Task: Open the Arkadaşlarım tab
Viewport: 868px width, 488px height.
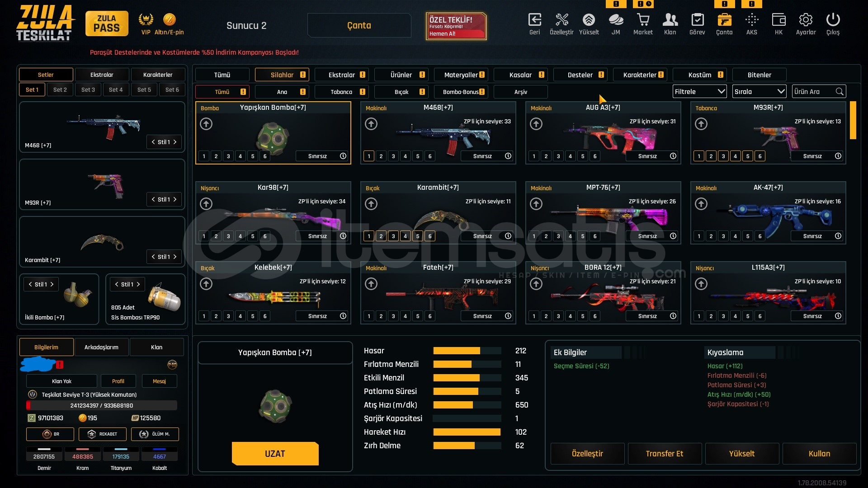Action: 101,347
